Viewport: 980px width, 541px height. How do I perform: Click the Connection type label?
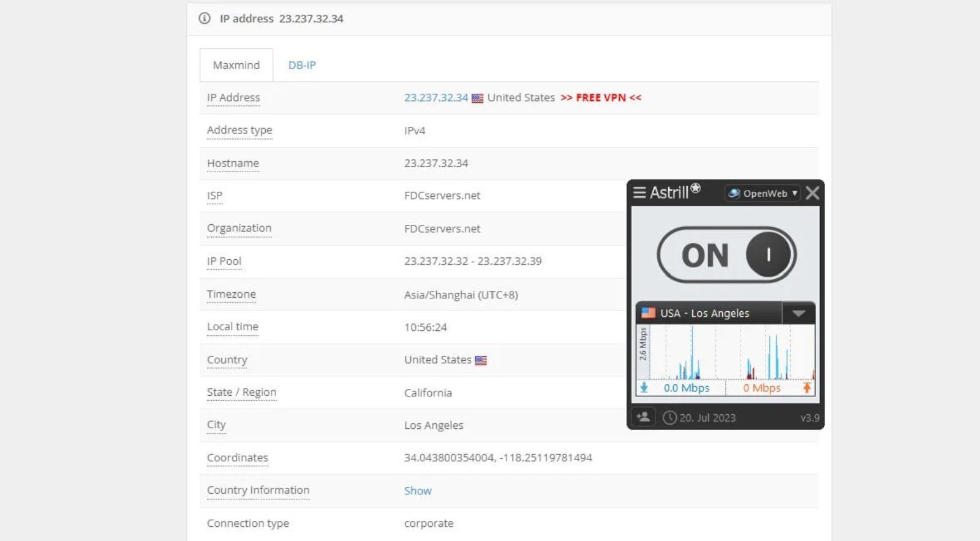coord(248,523)
